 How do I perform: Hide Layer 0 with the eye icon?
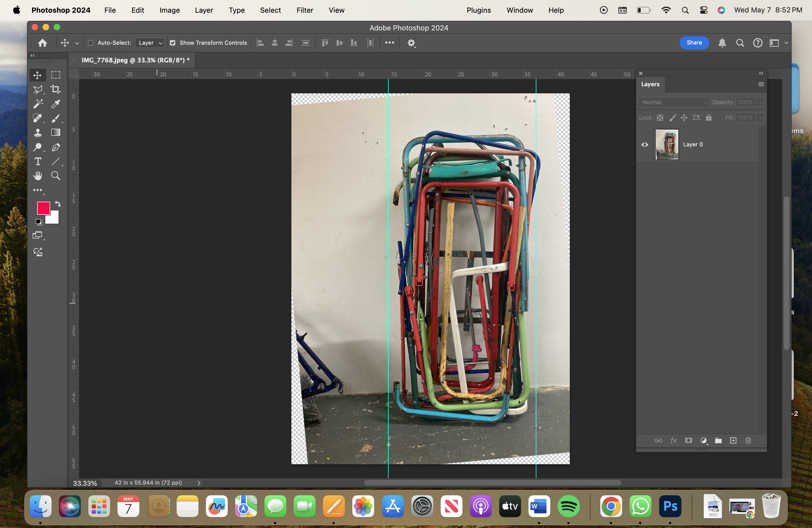pyautogui.click(x=644, y=145)
